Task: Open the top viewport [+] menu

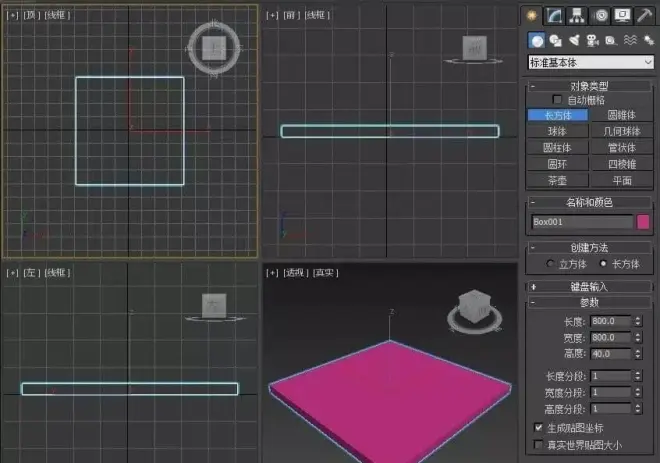Action: pos(12,16)
